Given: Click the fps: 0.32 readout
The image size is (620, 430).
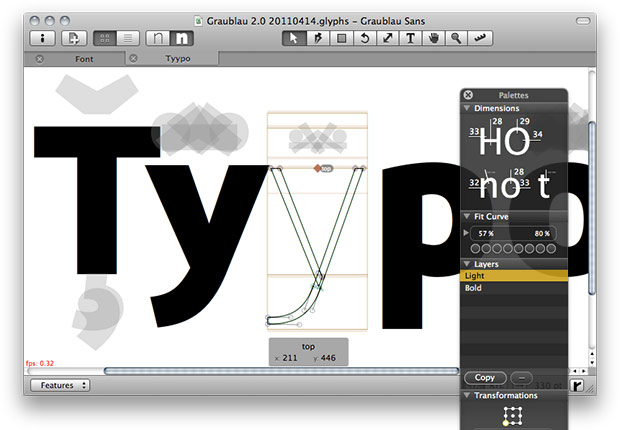Looking at the screenshot, I should [x=40, y=363].
